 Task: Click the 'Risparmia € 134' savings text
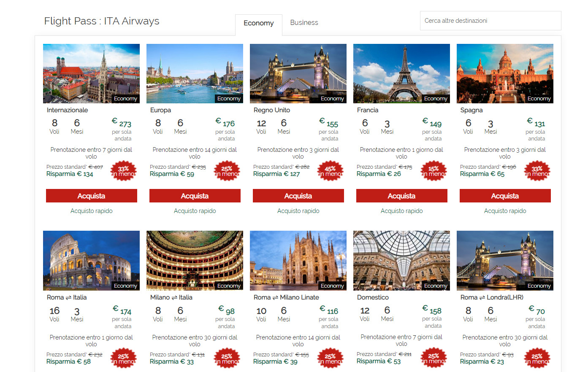70,174
